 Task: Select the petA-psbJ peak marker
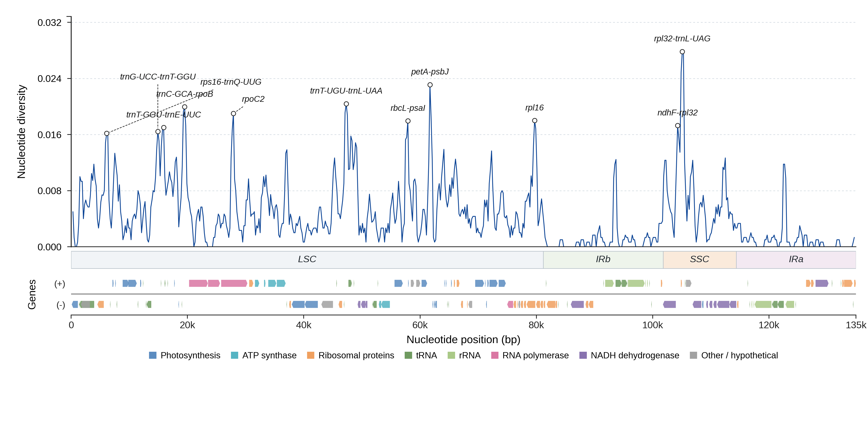click(x=430, y=85)
